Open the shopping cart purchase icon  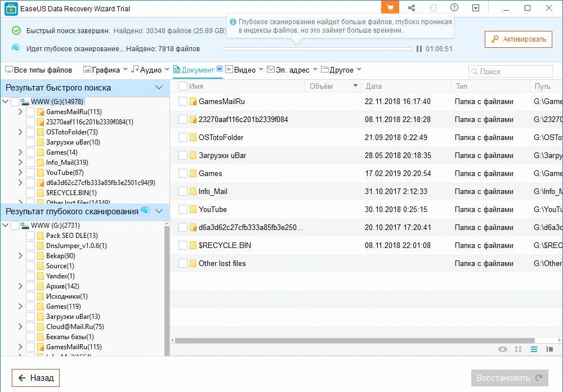point(390,8)
